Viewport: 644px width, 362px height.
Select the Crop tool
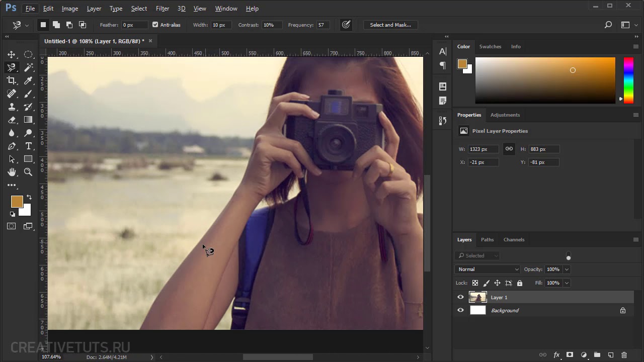pos(12,80)
